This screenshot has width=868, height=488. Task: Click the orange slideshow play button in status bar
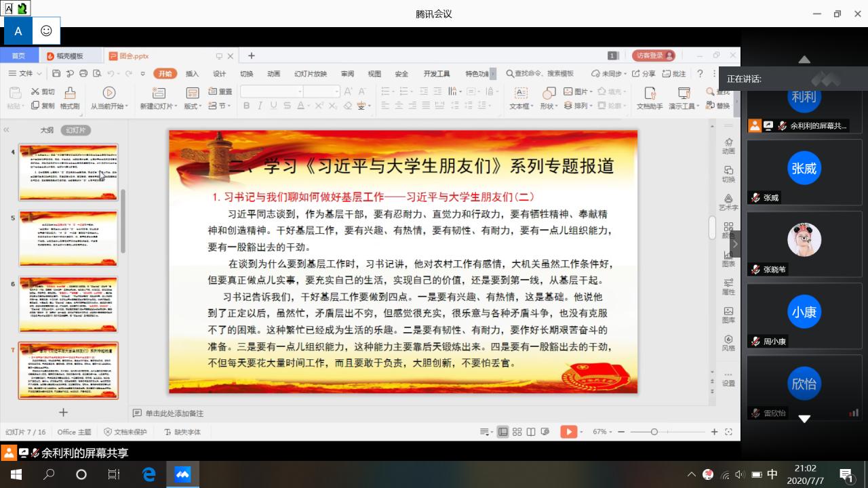pyautogui.click(x=568, y=432)
